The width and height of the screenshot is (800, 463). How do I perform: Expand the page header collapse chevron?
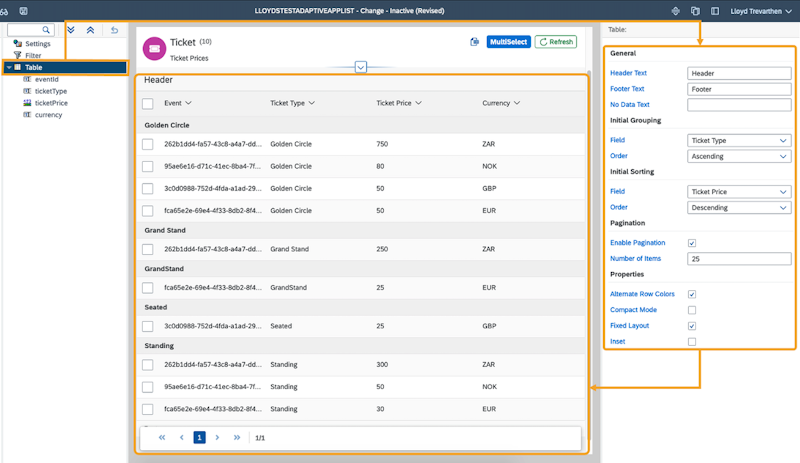[x=361, y=67]
